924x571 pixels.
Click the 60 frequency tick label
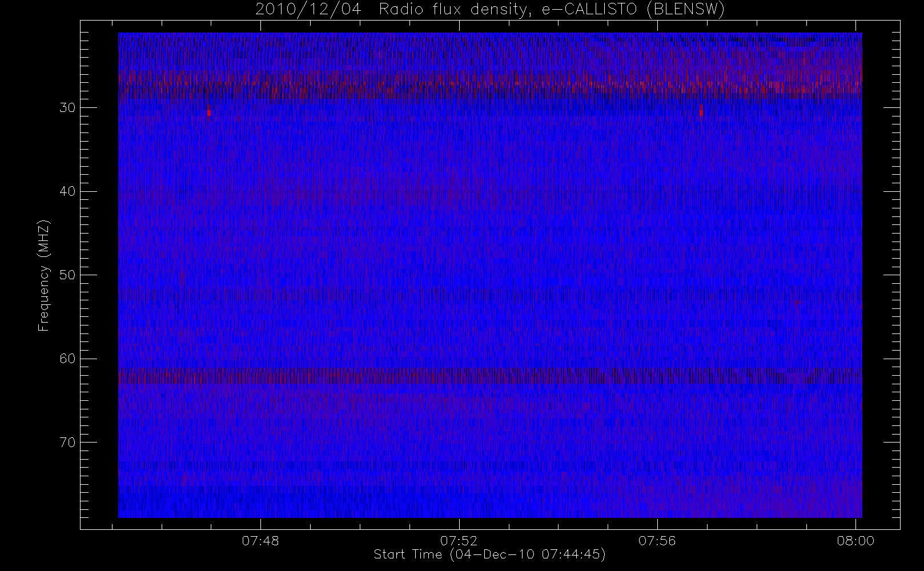tap(67, 359)
